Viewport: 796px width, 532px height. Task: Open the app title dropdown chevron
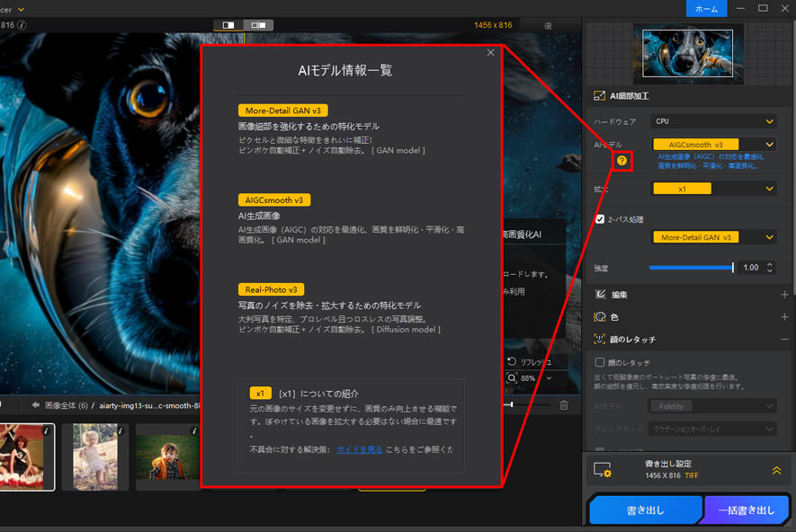click(x=22, y=9)
